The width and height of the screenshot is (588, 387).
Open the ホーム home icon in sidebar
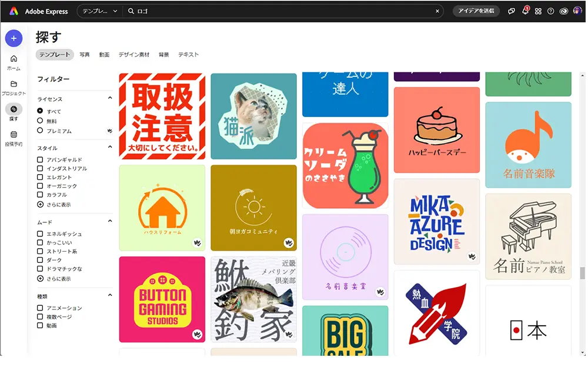coord(14,58)
